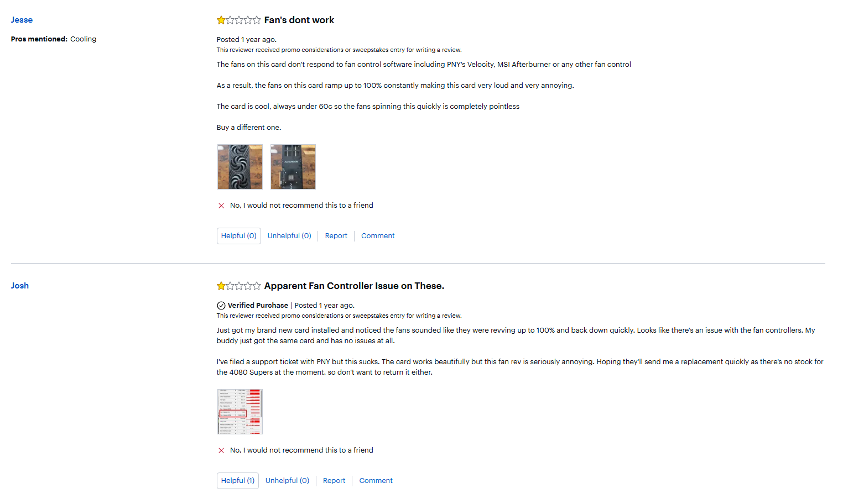843x504 pixels.
Task: Click red X icon in Jesse's review
Action: (221, 206)
